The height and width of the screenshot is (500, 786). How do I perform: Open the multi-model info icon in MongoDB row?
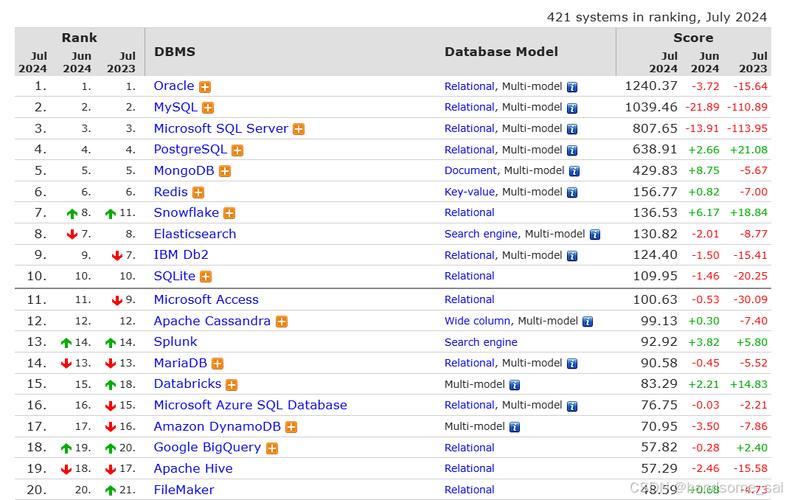(x=574, y=172)
